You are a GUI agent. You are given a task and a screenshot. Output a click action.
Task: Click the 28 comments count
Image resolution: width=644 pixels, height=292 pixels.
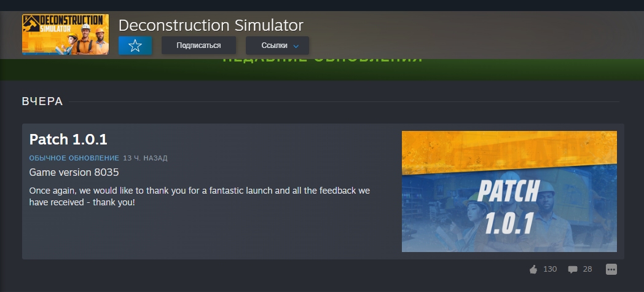click(x=587, y=269)
